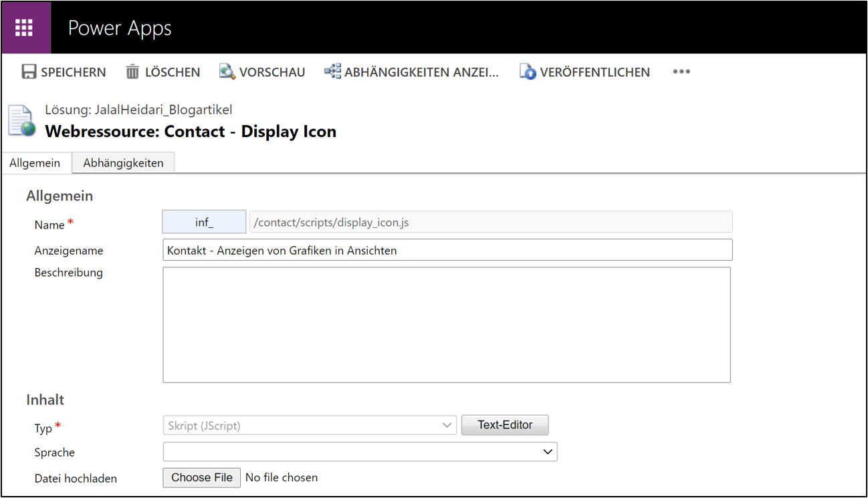This screenshot has height=498, width=868.
Task: Click the Datei hochladen label
Action: click(x=76, y=479)
